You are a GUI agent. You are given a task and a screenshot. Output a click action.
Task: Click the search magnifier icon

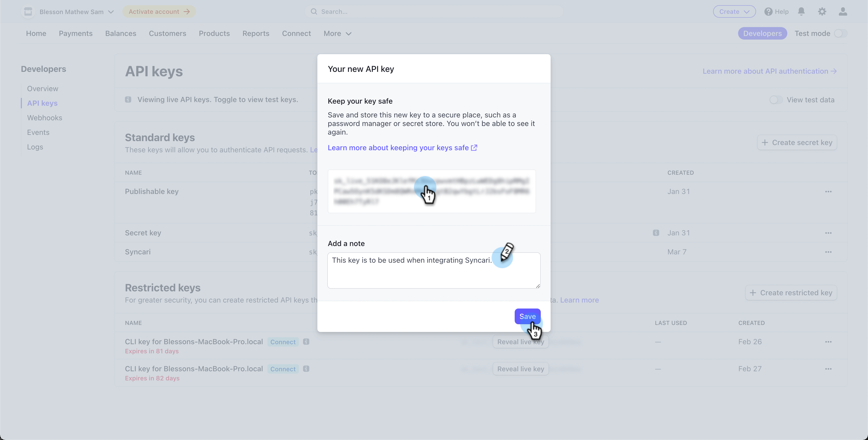314,11
